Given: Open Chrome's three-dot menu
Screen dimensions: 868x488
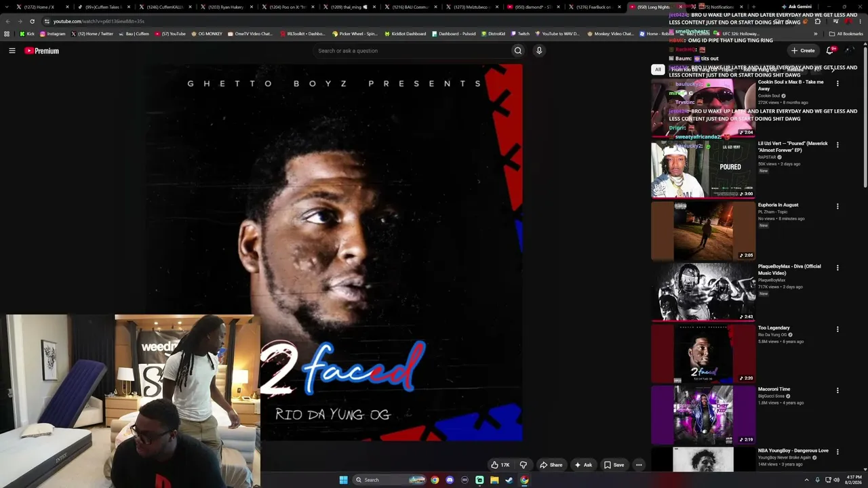Looking at the screenshot, I should (861, 21).
